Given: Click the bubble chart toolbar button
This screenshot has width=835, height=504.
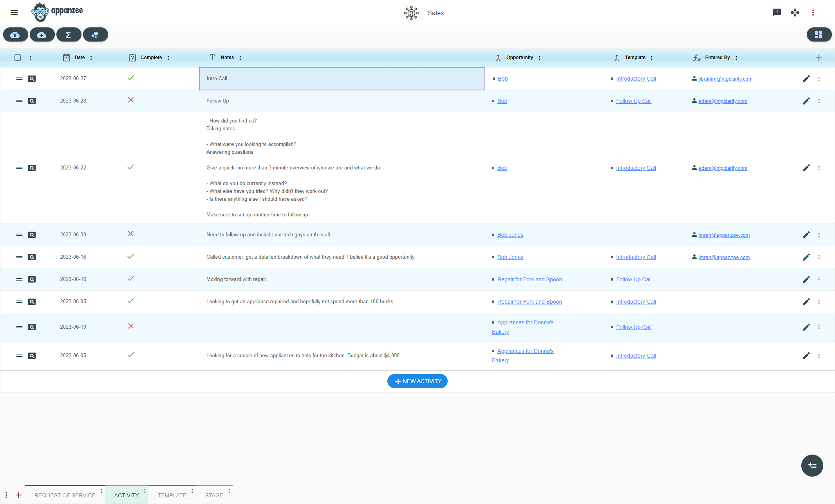Looking at the screenshot, I should [x=95, y=35].
